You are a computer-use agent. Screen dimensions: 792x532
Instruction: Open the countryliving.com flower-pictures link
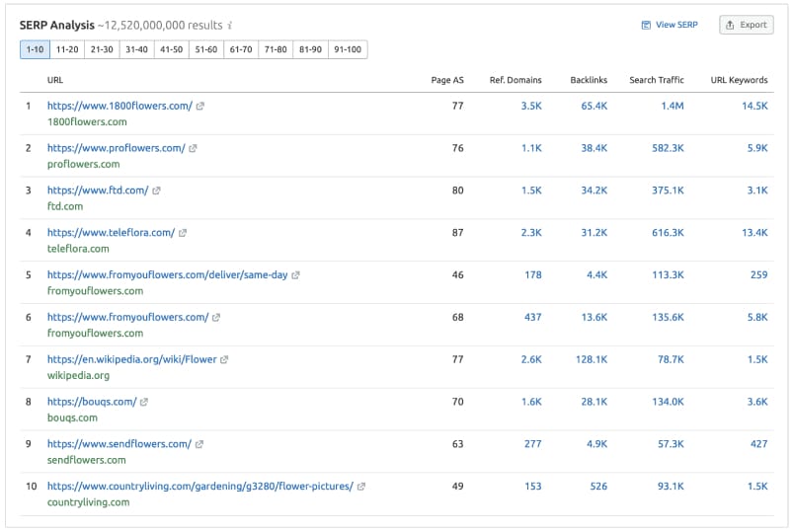200,487
